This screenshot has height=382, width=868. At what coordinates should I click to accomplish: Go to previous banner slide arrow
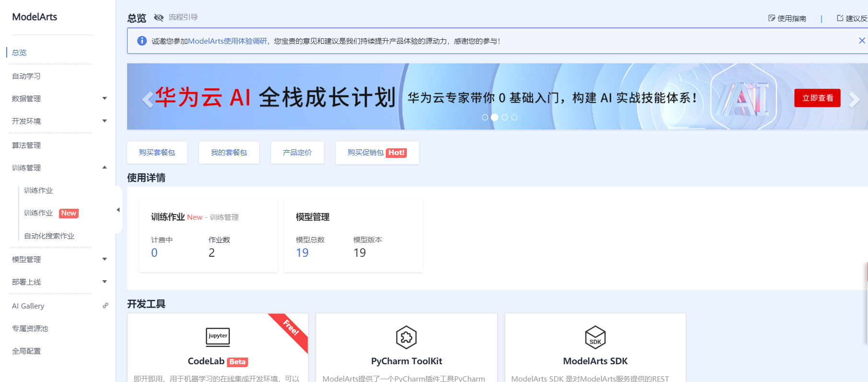(148, 99)
